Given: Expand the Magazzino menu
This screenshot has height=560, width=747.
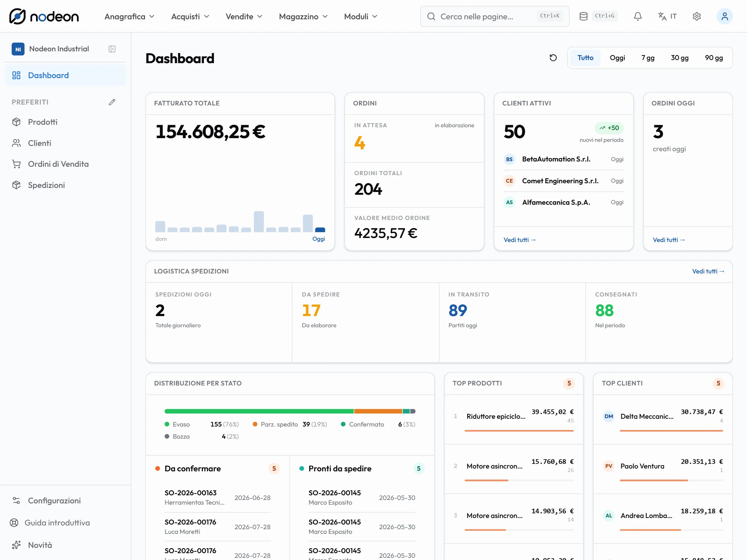Looking at the screenshot, I should tap(303, 16).
